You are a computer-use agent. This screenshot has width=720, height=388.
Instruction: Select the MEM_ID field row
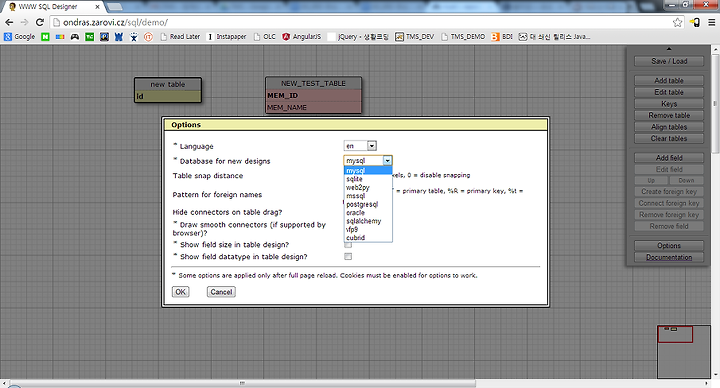(x=313, y=96)
